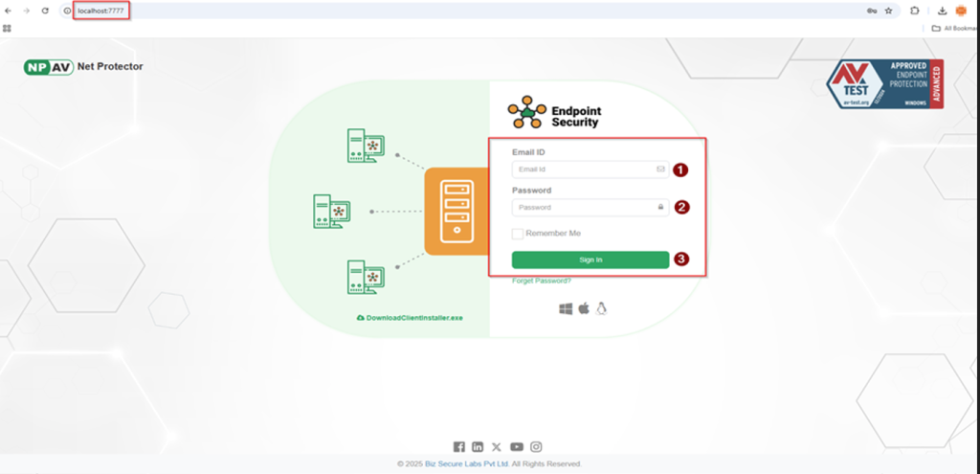Image resolution: width=980 pixels, height=474 pixels.
Task: Click the NPAV Net Protector logo
Action: (x=83, y=67)
